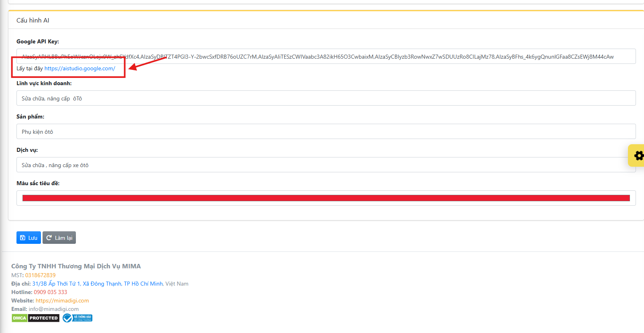The width and height of the screenshot is (644, 333).
Task: Click the Sản phẩm input field
Action: (x=326, y=131)
